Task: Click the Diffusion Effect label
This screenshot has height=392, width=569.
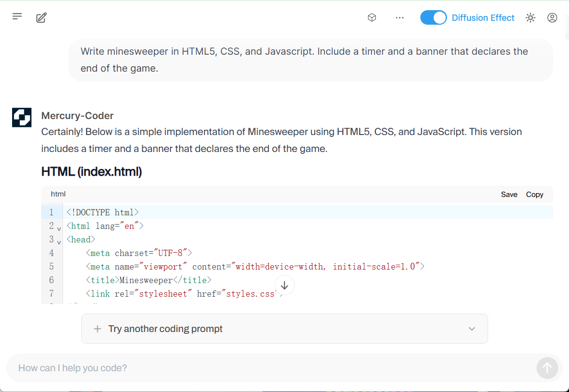Action: coord(483,18)
